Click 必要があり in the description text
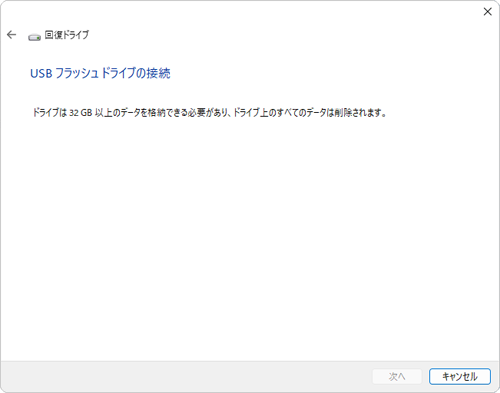The width and height of the screenshot is (500, 393). pos(208,113)
